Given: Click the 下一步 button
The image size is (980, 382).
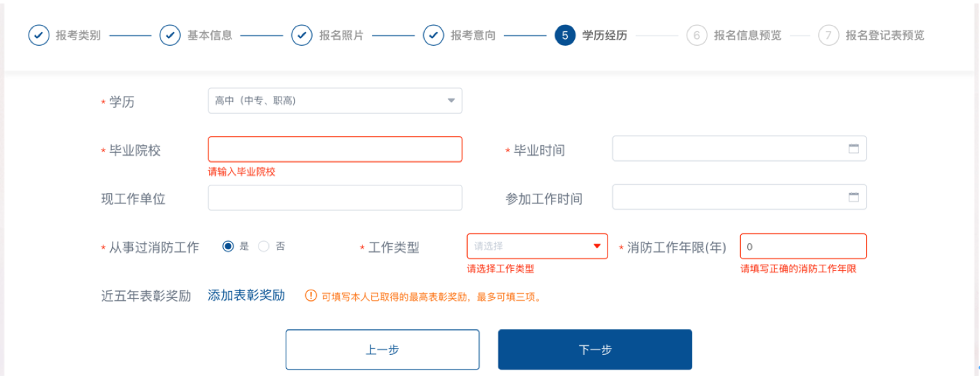Looking at the screenshot, I should coord(595,349).
